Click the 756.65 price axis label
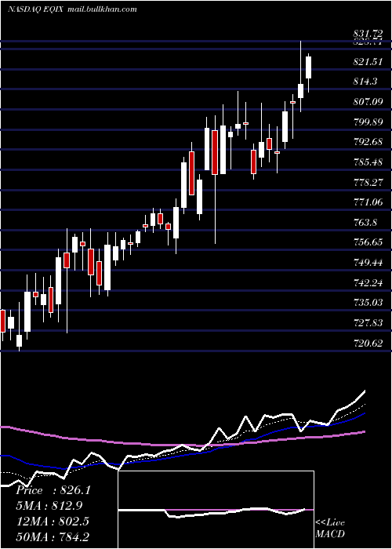Viewport: 392px width, 549px height. 368,242
